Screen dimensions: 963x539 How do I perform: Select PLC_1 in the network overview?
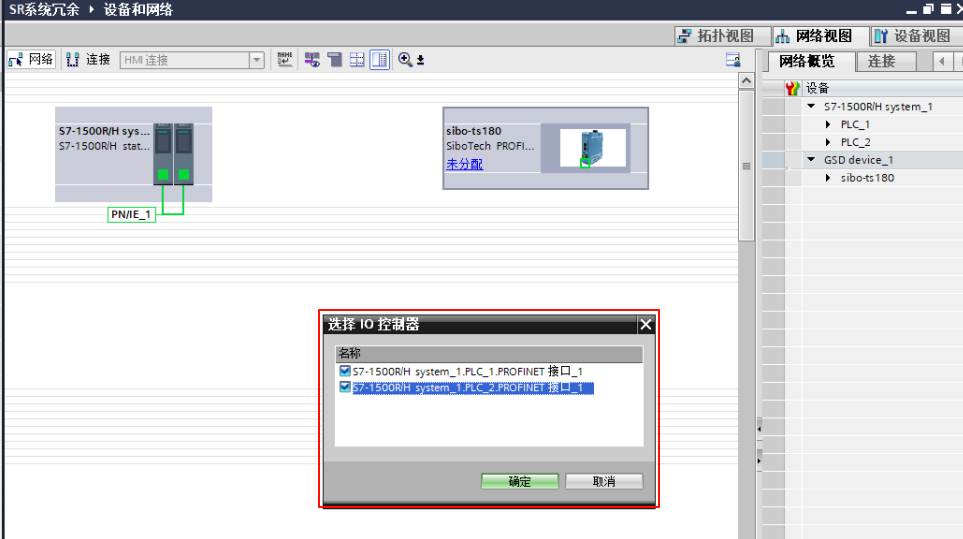855,124
